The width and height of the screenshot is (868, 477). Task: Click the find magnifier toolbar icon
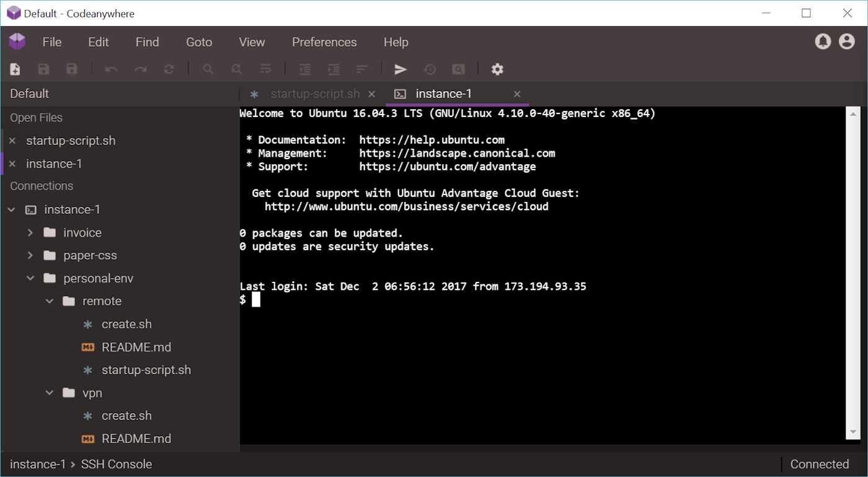[208, 69]
